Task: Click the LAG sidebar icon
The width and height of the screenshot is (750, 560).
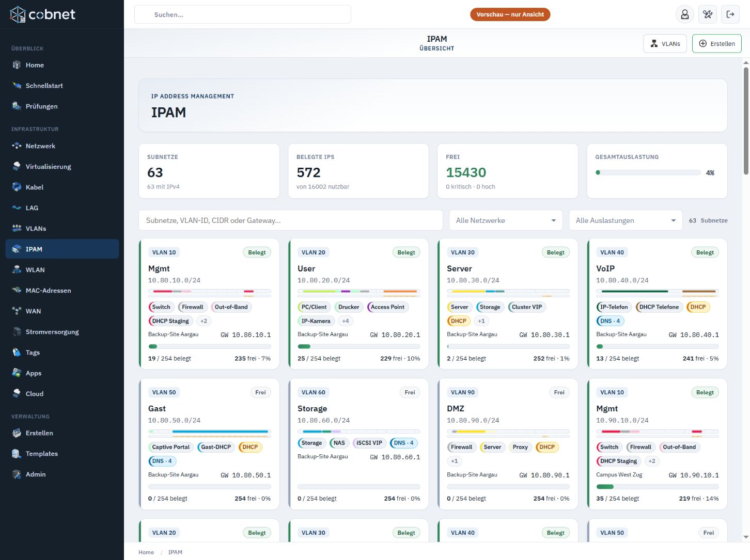Action: pos(17,208)
